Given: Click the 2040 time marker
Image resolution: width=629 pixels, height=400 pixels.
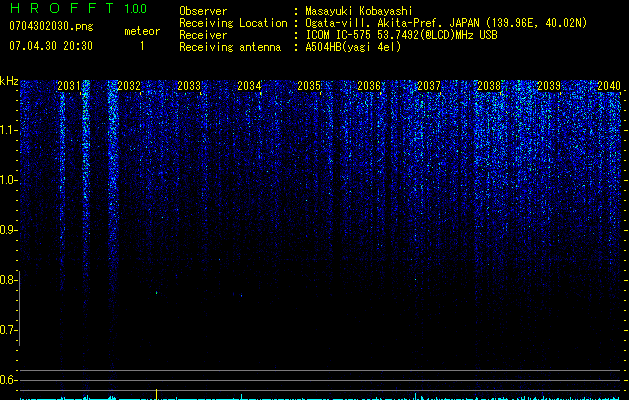Looking at the screenshot, I should coord(609,86).
